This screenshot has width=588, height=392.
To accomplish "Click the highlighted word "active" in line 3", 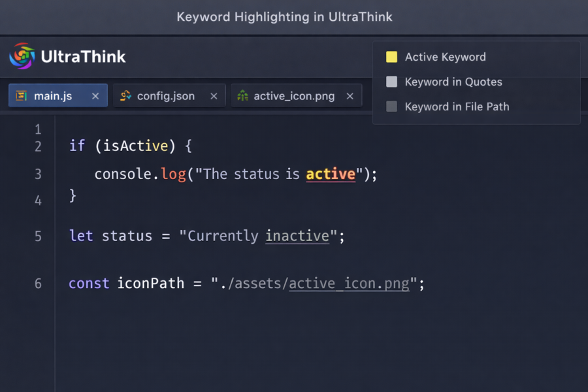I will point(331,174).
